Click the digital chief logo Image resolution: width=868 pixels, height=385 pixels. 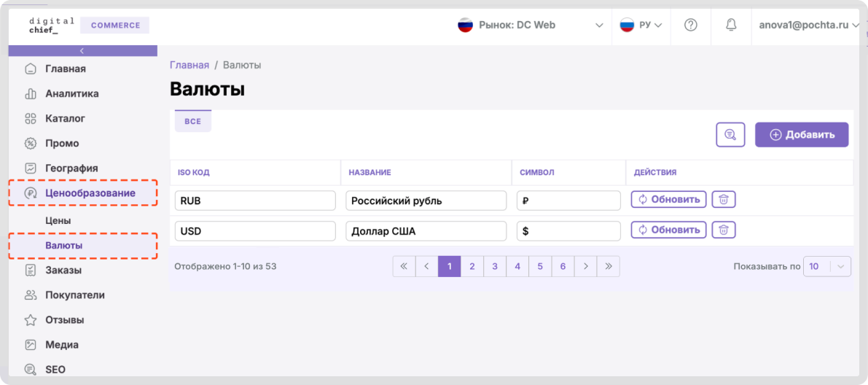pyautogui.click(x=51, y=25)
